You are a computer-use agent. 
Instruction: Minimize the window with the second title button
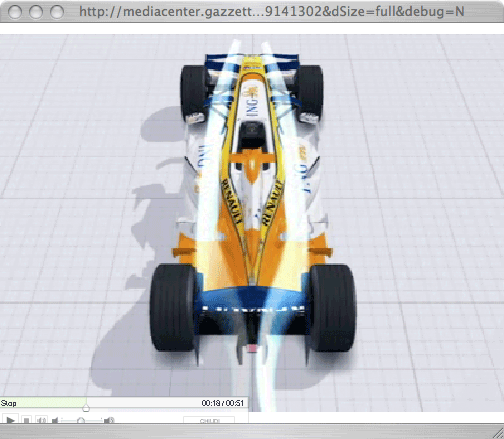point(36,12)
